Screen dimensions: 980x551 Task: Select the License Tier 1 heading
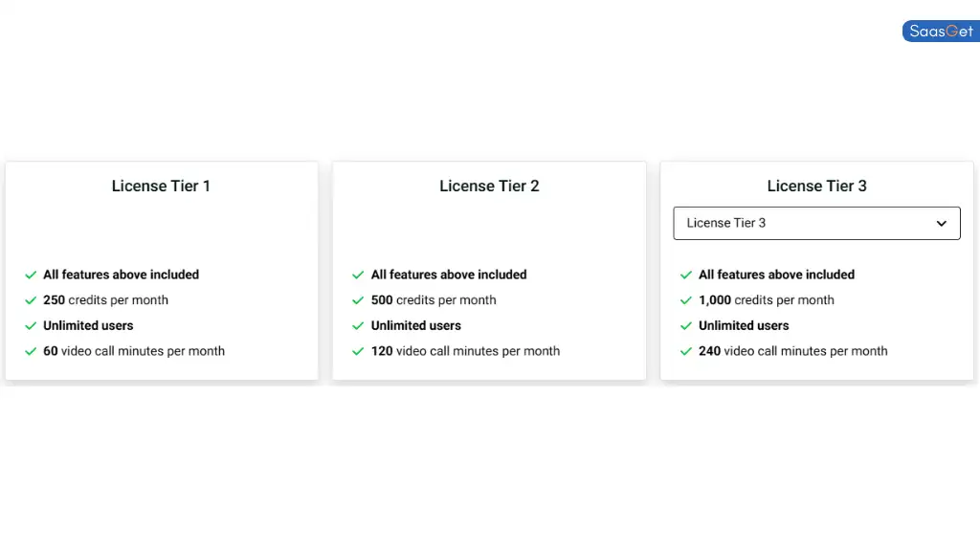(x=161, y=187)
